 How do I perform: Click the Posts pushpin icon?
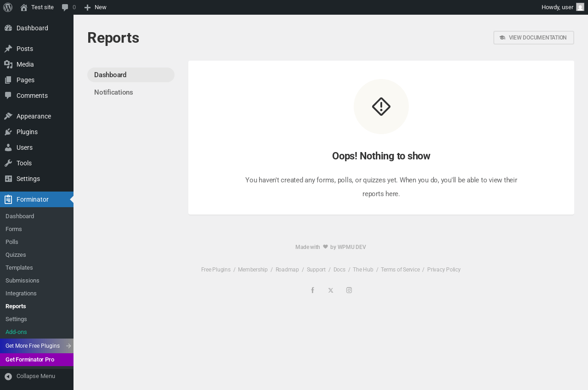tap(8, 49)
